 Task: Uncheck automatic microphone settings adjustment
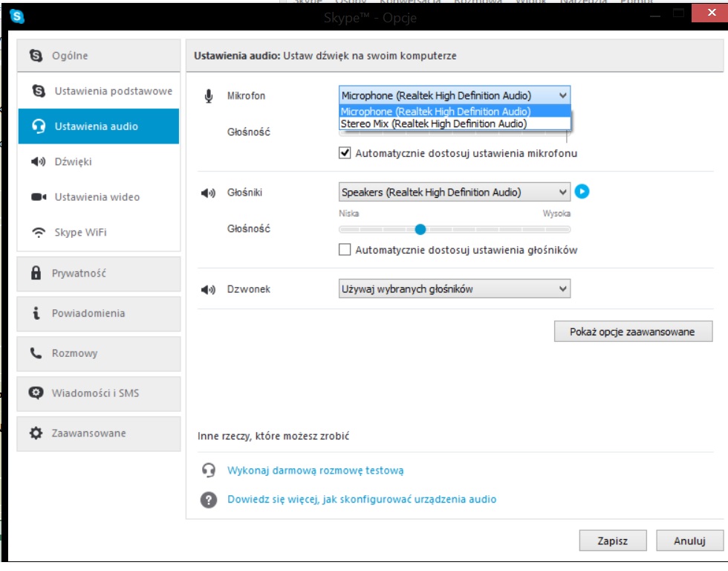(345, 153)
